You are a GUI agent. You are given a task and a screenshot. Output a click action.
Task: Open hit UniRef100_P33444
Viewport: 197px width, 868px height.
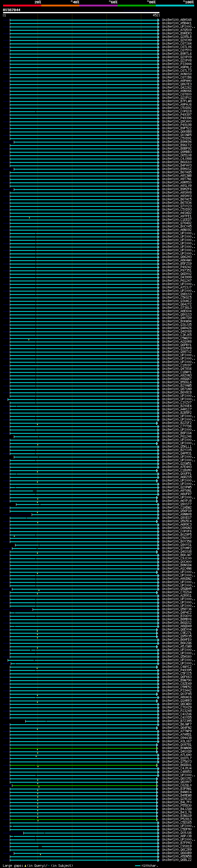coord(177,64)
